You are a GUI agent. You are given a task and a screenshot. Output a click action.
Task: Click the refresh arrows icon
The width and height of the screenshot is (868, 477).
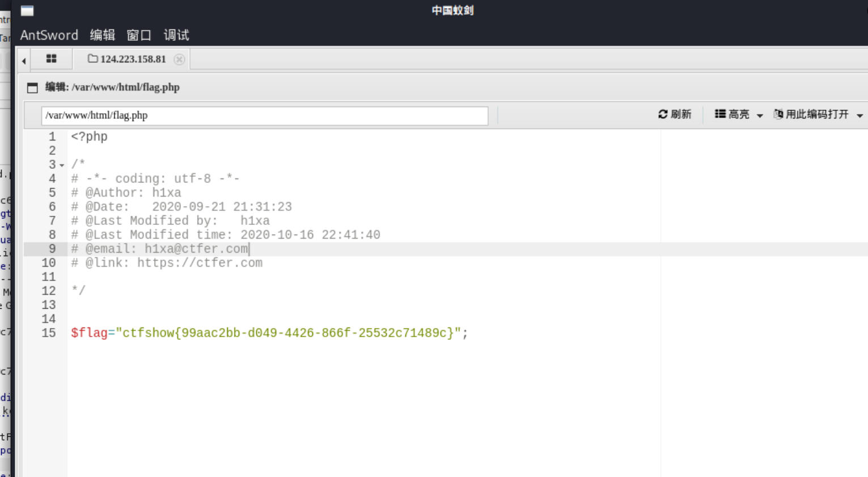(x=662, y=114)
